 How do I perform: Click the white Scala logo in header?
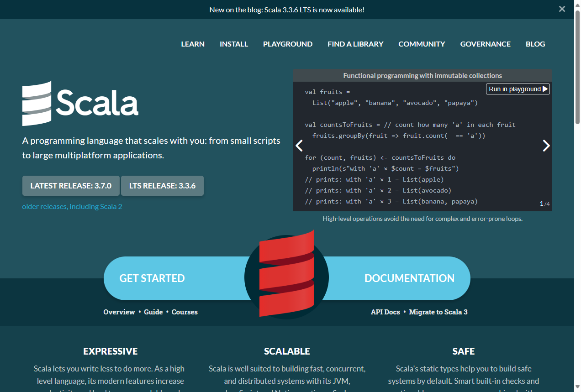click(80, 104)
